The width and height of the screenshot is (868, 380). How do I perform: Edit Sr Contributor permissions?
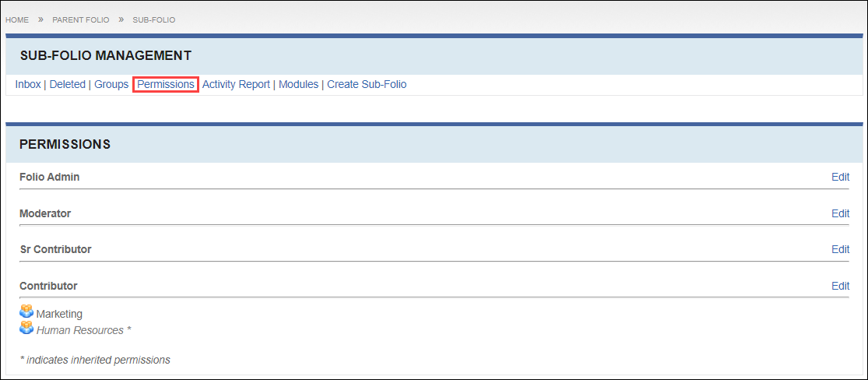pos(840,250)
